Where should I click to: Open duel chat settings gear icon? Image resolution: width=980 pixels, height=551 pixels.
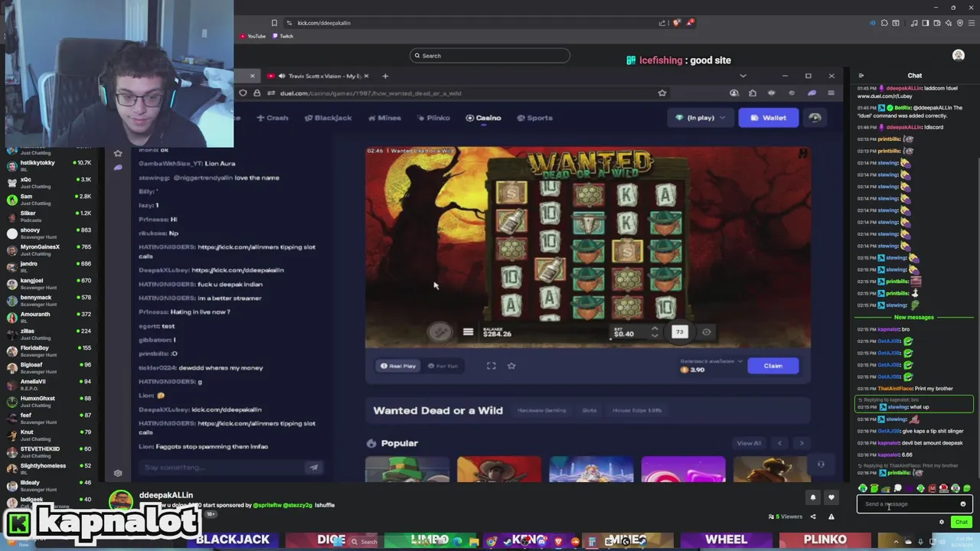[118, 474]
